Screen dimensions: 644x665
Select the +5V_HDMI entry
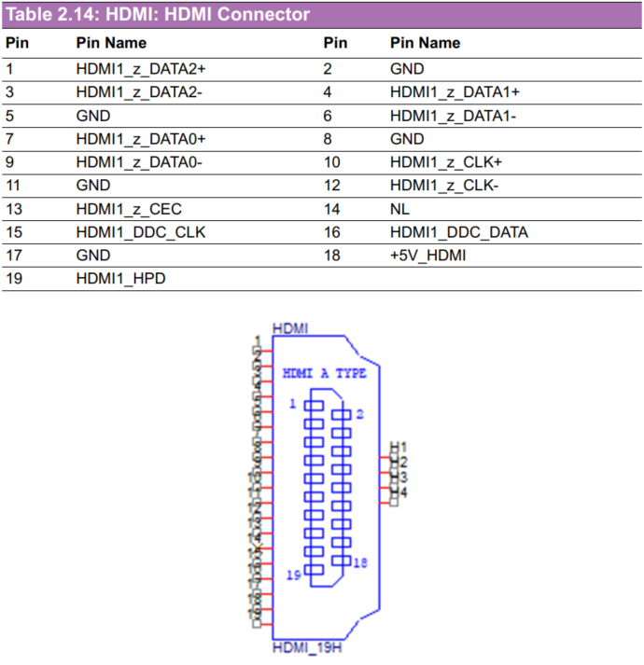coord(429,255)
